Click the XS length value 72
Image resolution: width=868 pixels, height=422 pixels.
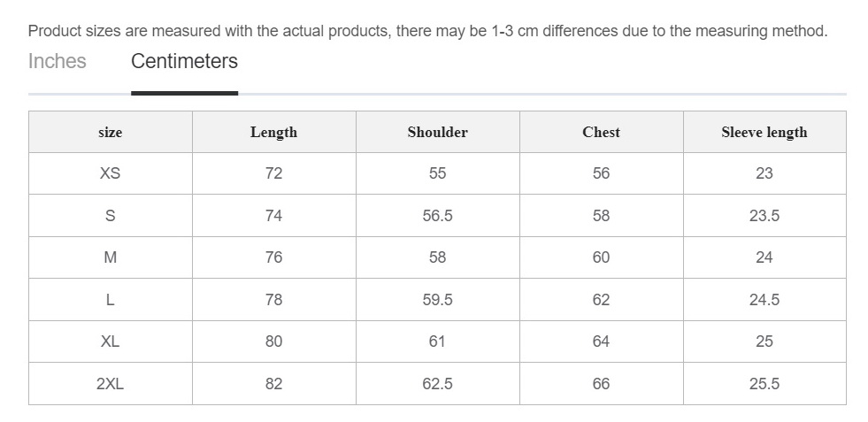coord(274,173)
